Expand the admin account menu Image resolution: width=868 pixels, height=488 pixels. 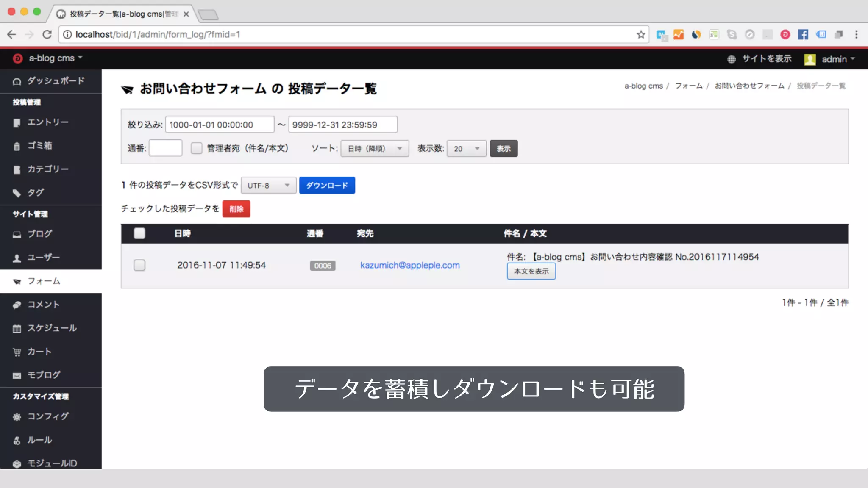coord(838,59)
